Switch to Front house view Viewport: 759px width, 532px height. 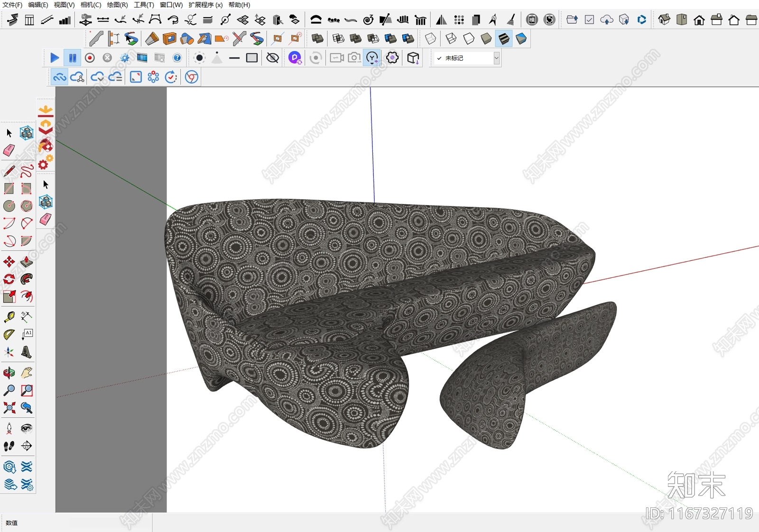click(699, 20)
